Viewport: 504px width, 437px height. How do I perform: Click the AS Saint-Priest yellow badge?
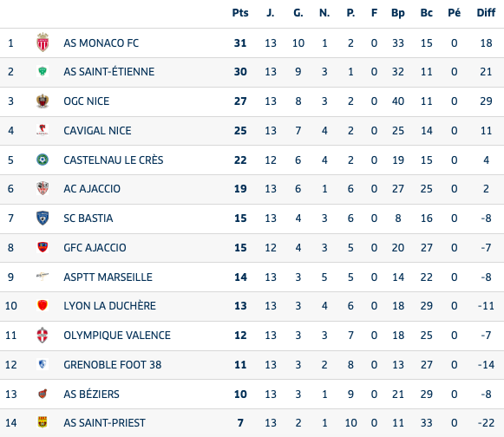(x=43, y=422)
